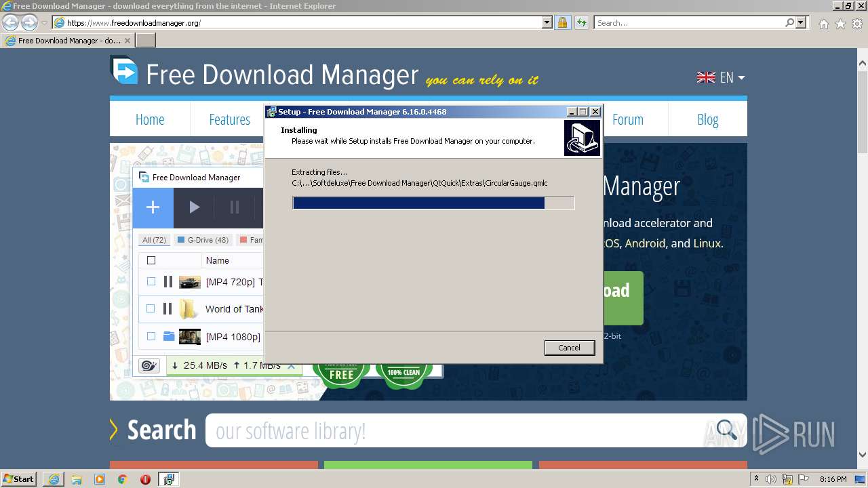Click the MP4 720p car thumbnail
This screenshot has width=868, height=488.
(190, 282)
